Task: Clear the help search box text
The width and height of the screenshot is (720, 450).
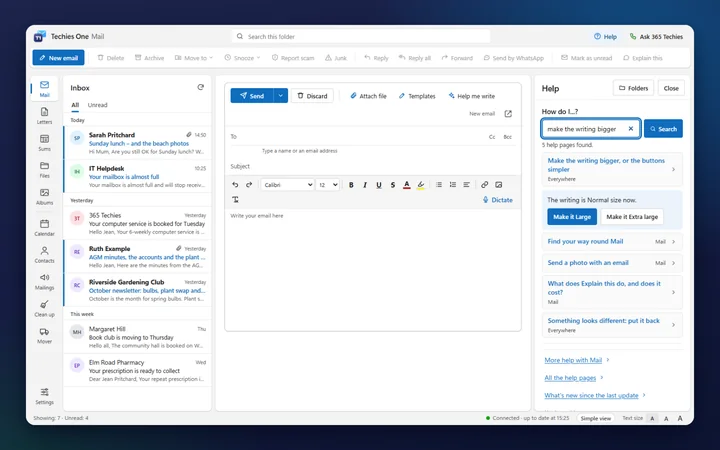Action: tap(631, 129)
